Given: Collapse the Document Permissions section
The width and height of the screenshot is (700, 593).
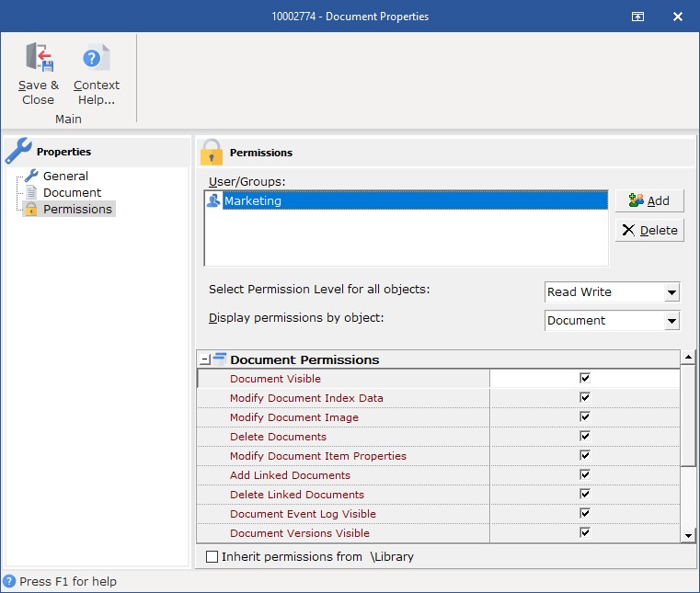Looking at the screenshot, I should [204, 359].
